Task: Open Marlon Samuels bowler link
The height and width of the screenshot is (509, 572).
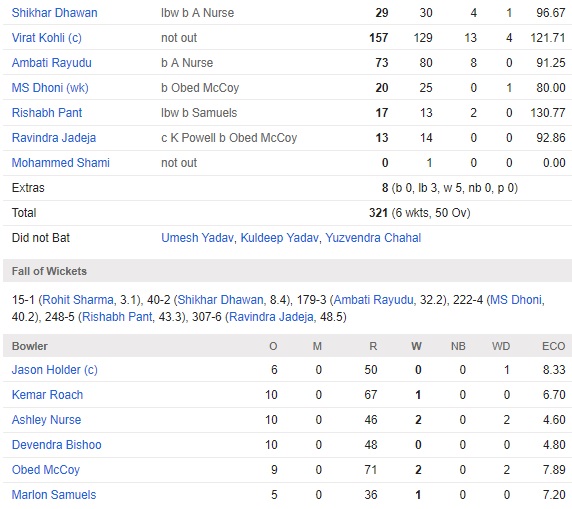Action: coord(54,495)
